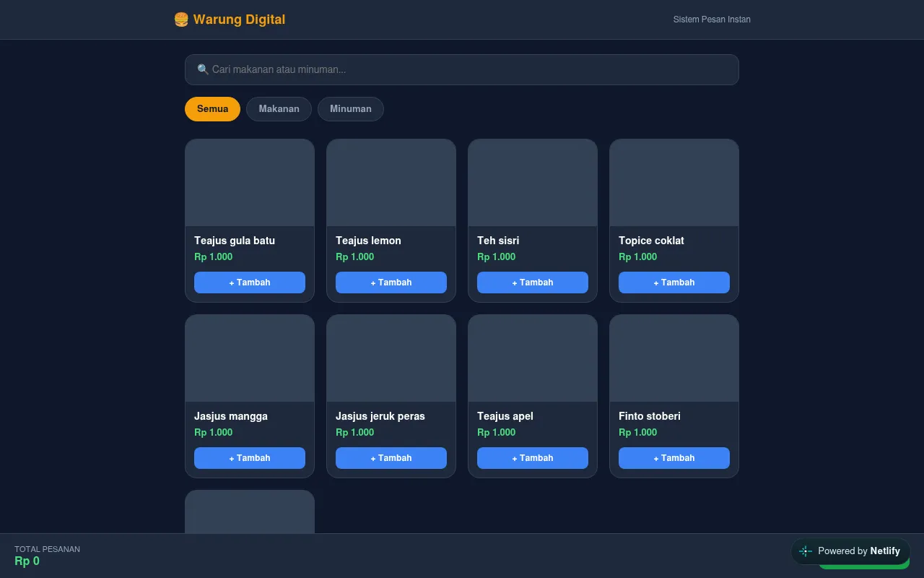Open the Jasjus jeruk peras image

[x=391, y=358]
